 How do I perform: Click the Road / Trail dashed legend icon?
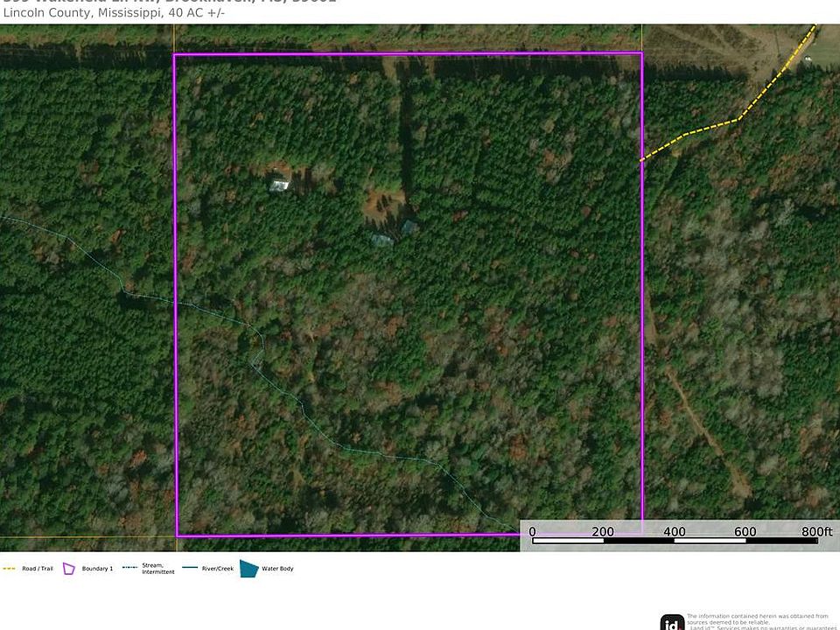click(10, 569)
